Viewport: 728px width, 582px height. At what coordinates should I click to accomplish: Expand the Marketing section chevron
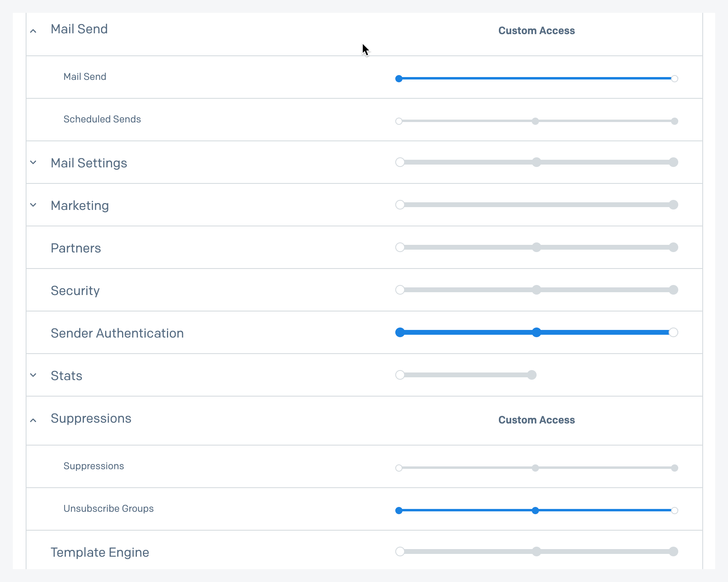[33, 205]
